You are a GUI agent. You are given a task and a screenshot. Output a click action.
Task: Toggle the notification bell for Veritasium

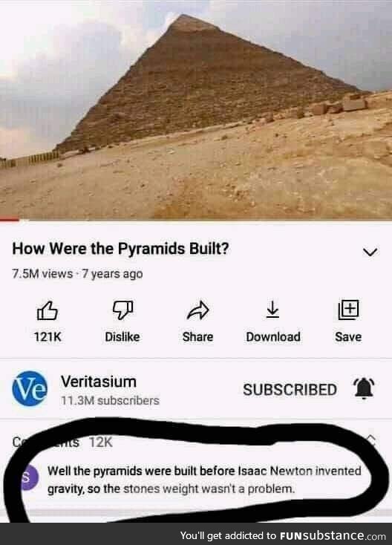[364, 388]
